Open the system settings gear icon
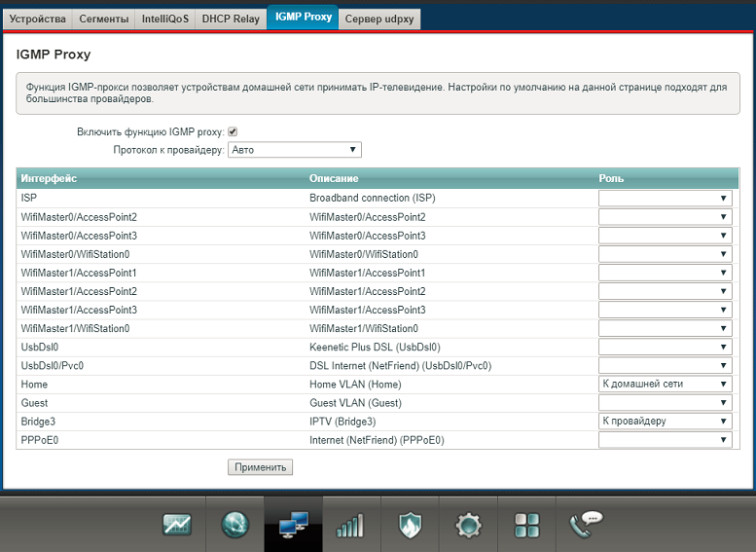The width and height of the screenshot is (756, 552). [x=468, y=526]
